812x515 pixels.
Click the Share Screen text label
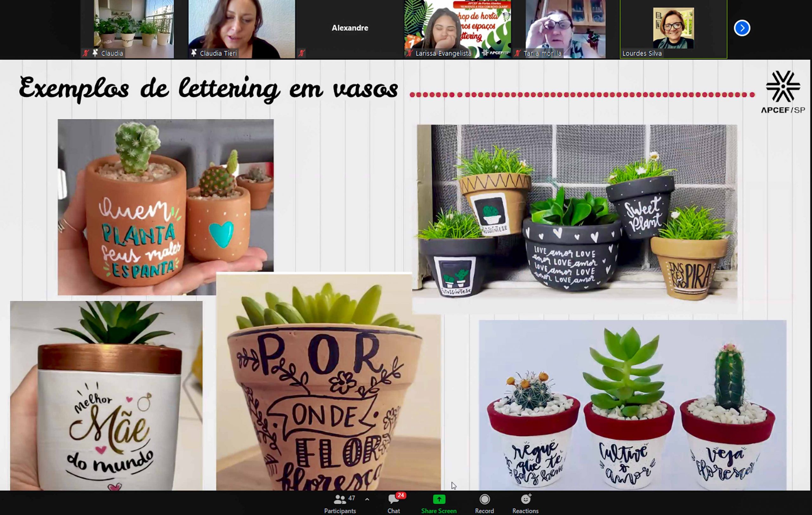pos(439,511)
